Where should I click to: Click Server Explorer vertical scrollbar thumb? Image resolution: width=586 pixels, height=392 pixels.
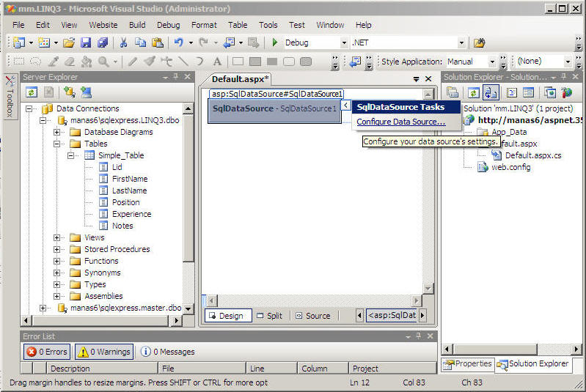188,188
